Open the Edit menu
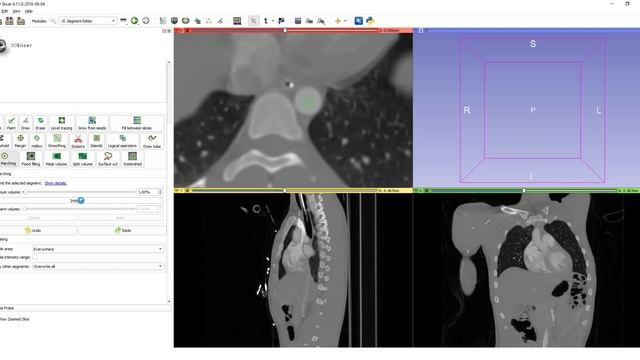Image resolution: width=640 pixels, height=360 pixels. pyautogui.click(x=4, y=11)
